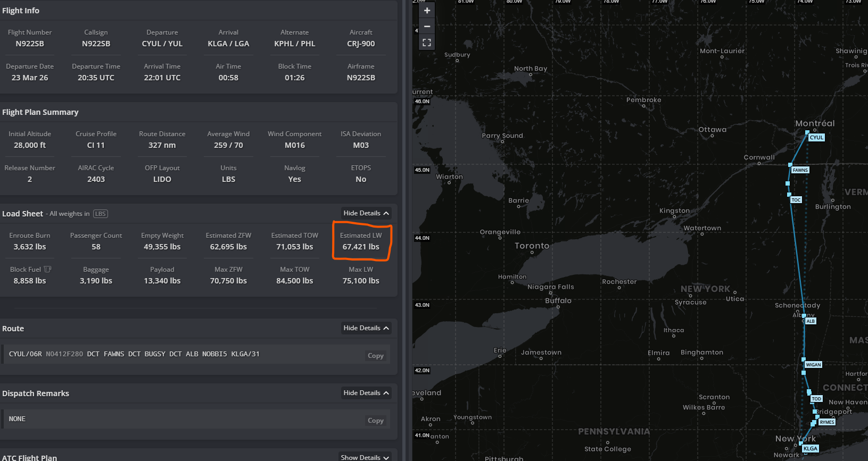Click the ISA deviation M03
The width and height of the screenshot is (868, 461).
(361, 145)
